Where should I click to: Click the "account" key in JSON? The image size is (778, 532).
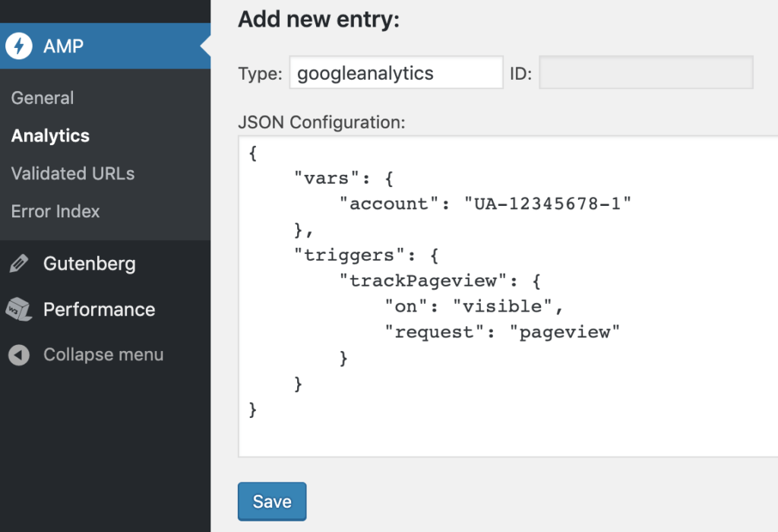pyautogui.click(x=389, y=204)
